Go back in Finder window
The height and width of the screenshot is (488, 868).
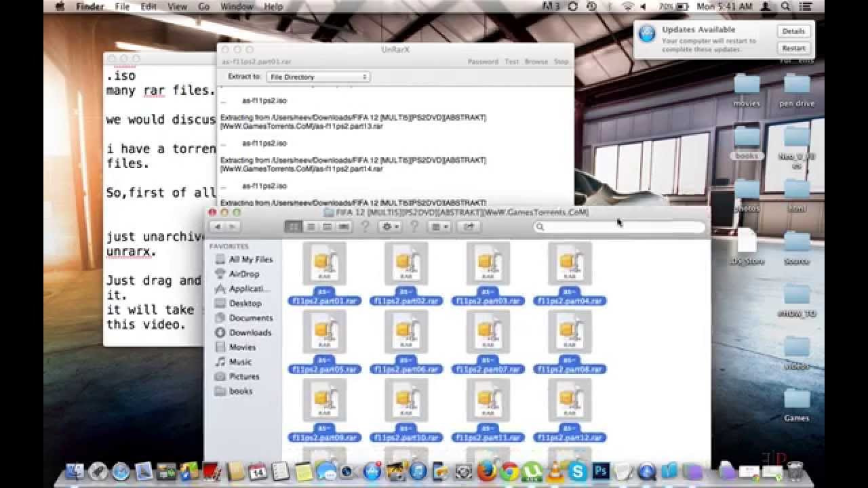pyautogui.click(x=217, y=226)
